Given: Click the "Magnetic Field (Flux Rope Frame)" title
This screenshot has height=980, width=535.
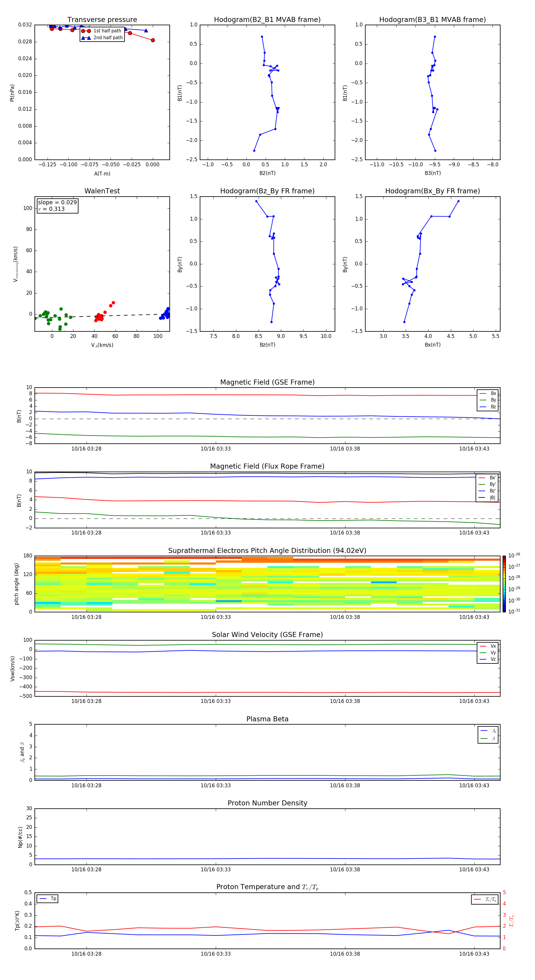Looking at the screenshot, I should [x=267, y=467].
